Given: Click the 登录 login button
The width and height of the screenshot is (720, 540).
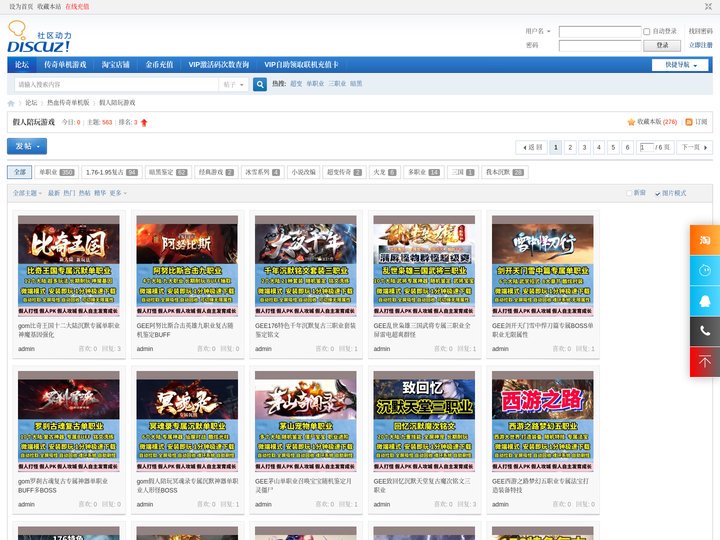Looking at the screenshot, I should [662, 45].
